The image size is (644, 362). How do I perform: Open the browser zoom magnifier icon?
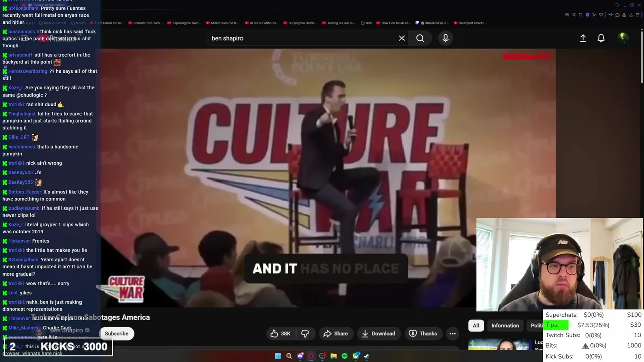(567, 15)
